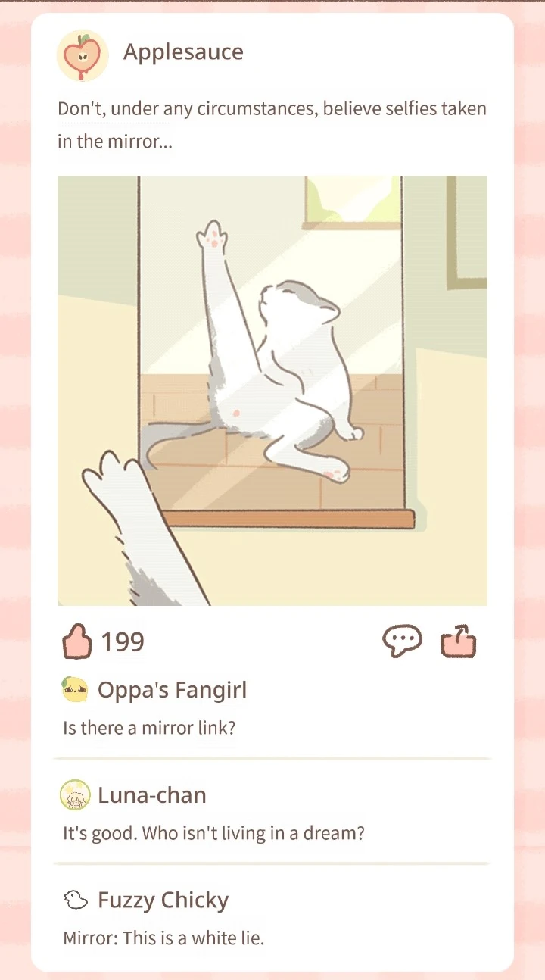Select the 'Who isn't living in a dream?' comment

click(x=213, y=834)
